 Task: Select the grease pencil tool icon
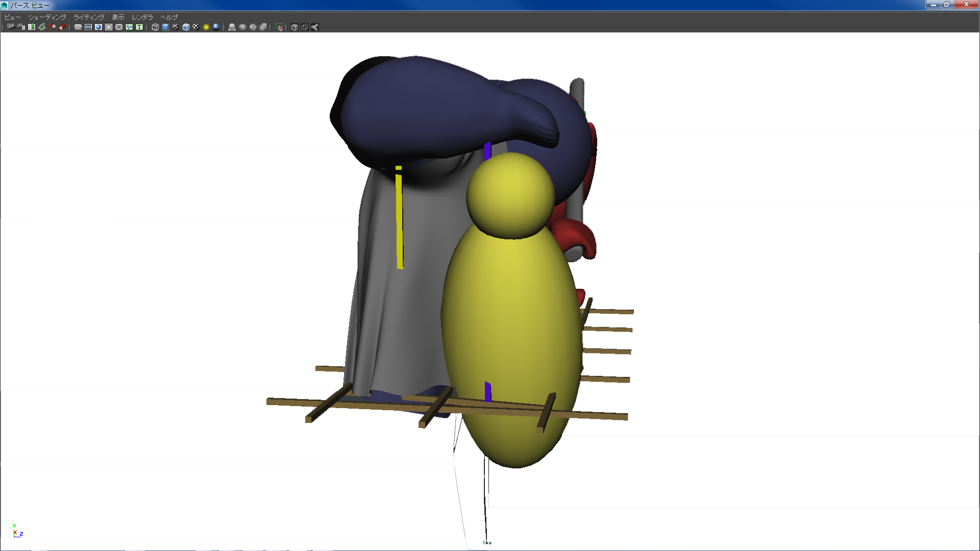(x=62, y=27)
